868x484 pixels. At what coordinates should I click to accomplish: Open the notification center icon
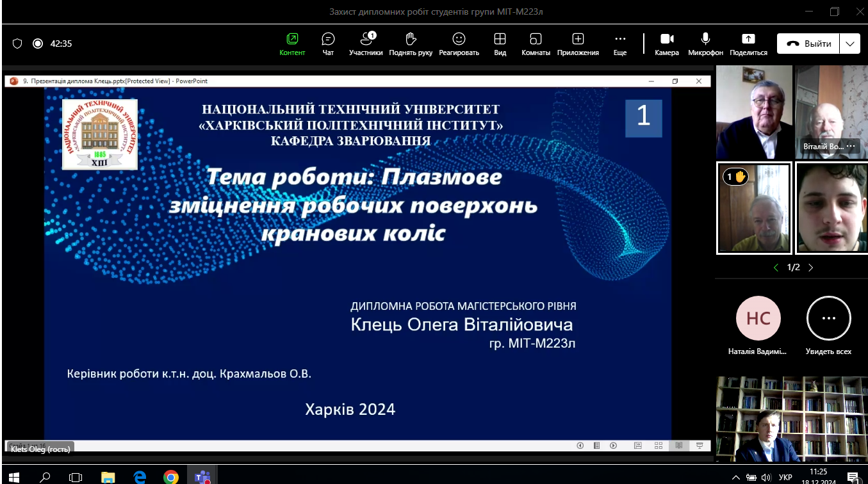coord(853,477)
